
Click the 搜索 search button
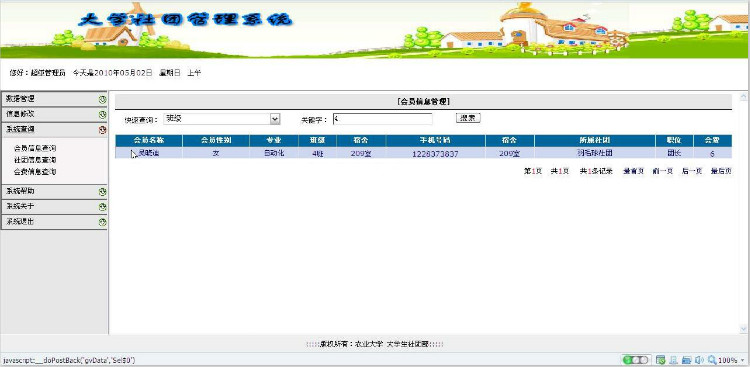tap(468, 118)
